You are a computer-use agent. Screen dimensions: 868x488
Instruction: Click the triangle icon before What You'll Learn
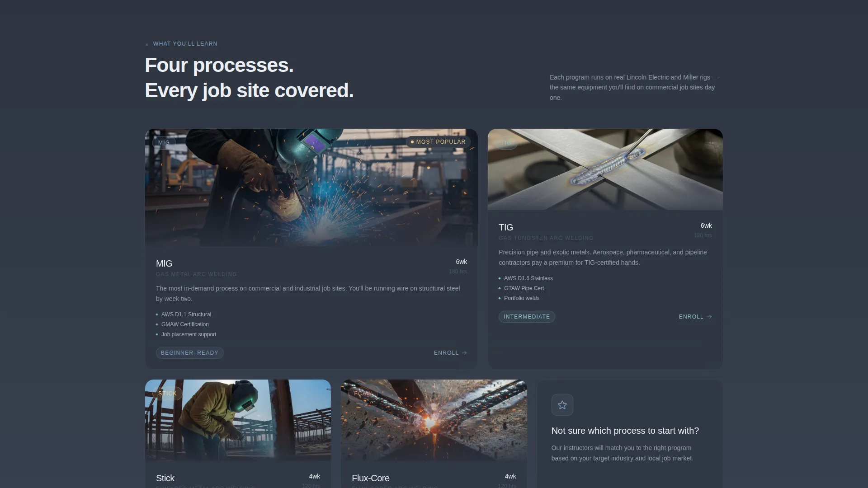147,44
